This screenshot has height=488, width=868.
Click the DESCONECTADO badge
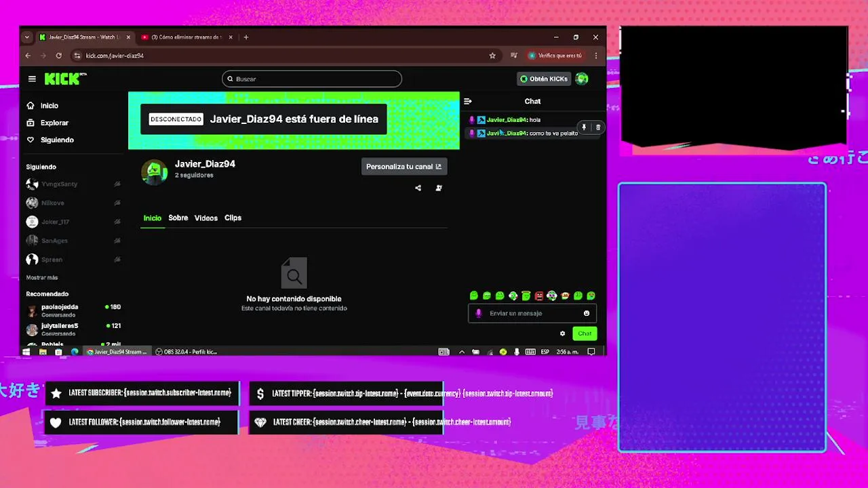click(176, 119)
